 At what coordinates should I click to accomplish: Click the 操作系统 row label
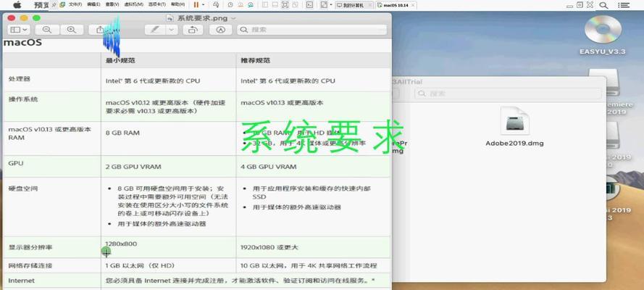(x=23, y=99)
